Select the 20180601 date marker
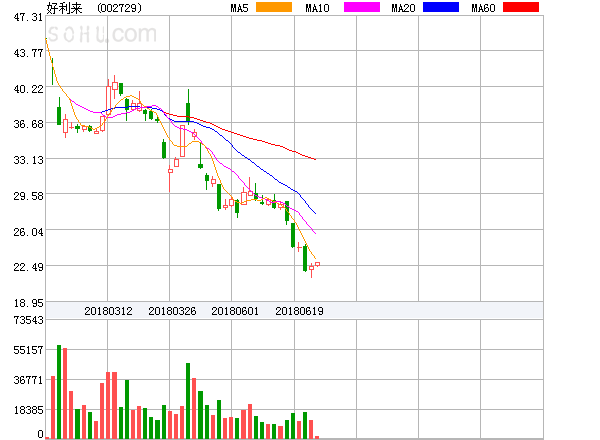The image size is (600, 440). coord(235,311)
